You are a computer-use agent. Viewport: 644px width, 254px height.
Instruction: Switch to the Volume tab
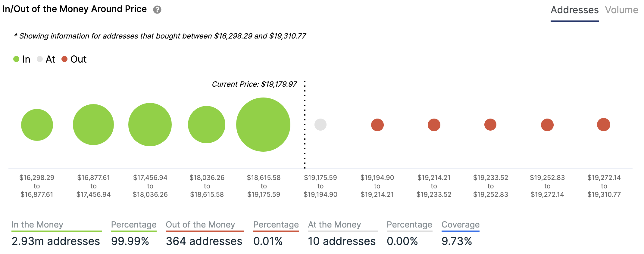[621, 10]
